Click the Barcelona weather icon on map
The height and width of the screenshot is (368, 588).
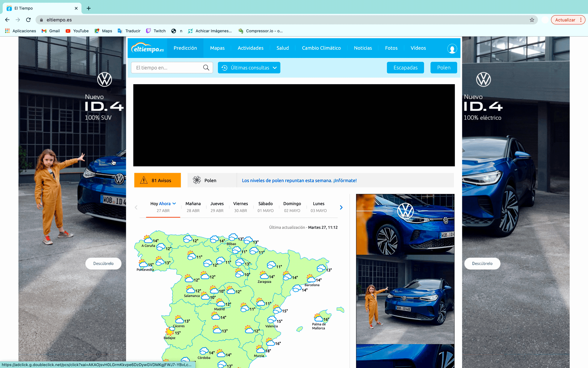point(311,278)
